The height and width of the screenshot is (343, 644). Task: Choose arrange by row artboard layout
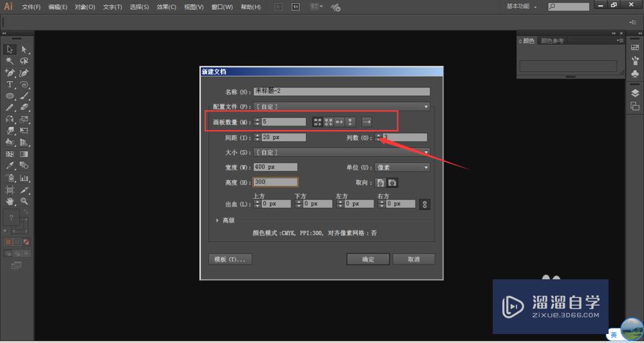pyautogui.click(x=339, y=122)
